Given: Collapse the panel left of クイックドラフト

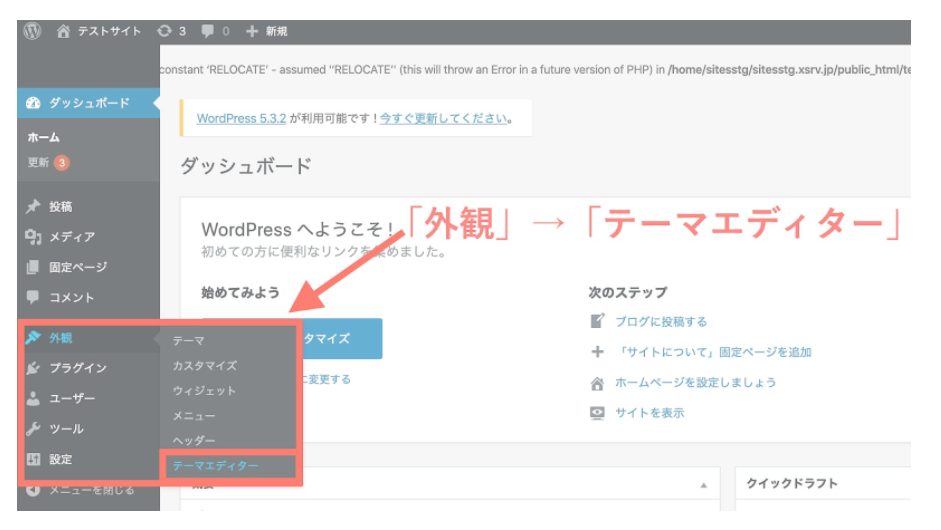Looking at the screenshot, I should coord(703,484).
